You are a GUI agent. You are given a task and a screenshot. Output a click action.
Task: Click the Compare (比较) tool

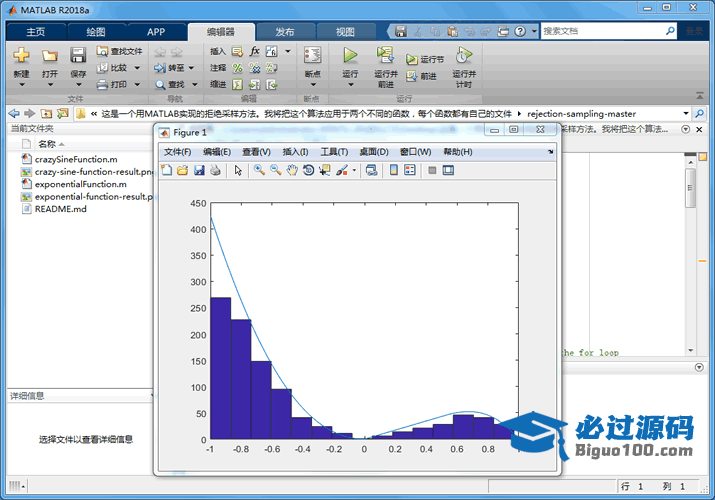(x=113, y=68)
